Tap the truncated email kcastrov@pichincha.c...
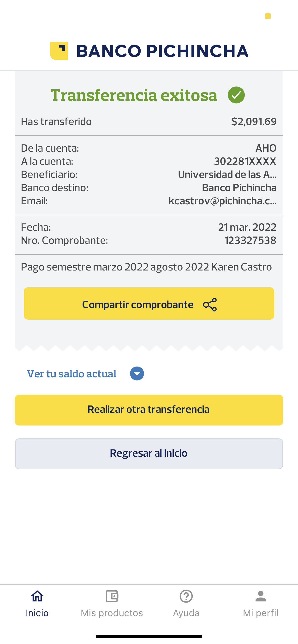Image resolution: width=298 pixels, height=644 pixels. [222, 201]
